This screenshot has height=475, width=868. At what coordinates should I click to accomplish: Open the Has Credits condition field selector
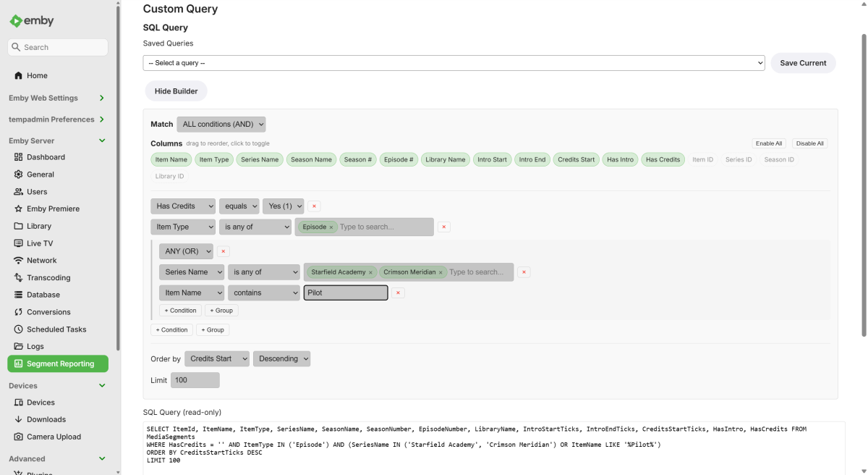[x=182, y=206]
